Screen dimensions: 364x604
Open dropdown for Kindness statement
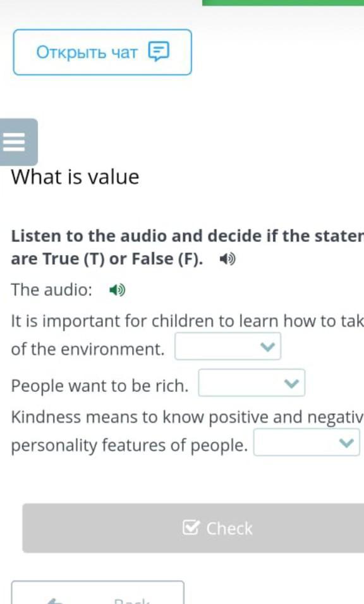pos(306,443)
